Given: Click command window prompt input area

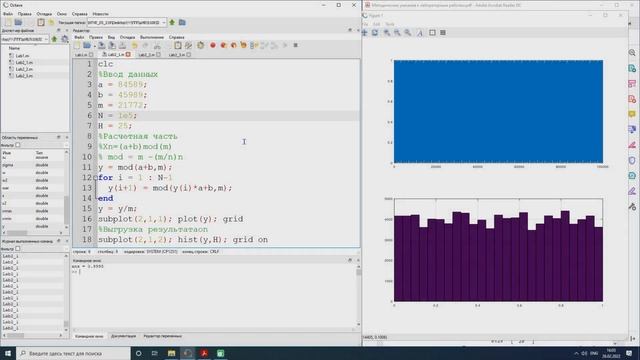Looking at the screenshot, I should point(214,272).
